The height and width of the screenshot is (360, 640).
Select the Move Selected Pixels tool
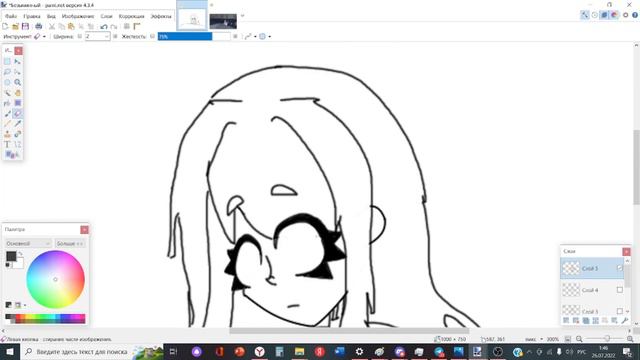18,61
